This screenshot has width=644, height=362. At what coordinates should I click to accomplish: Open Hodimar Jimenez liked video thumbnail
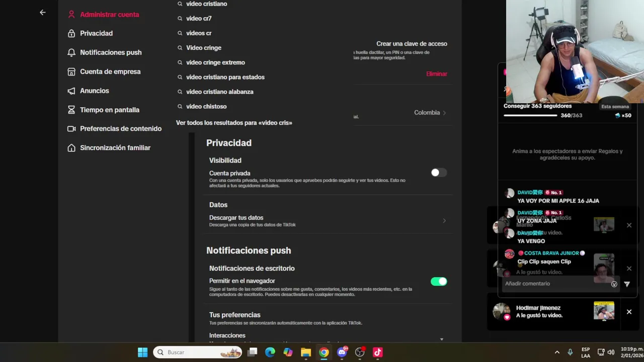click(x=604, y=311)
